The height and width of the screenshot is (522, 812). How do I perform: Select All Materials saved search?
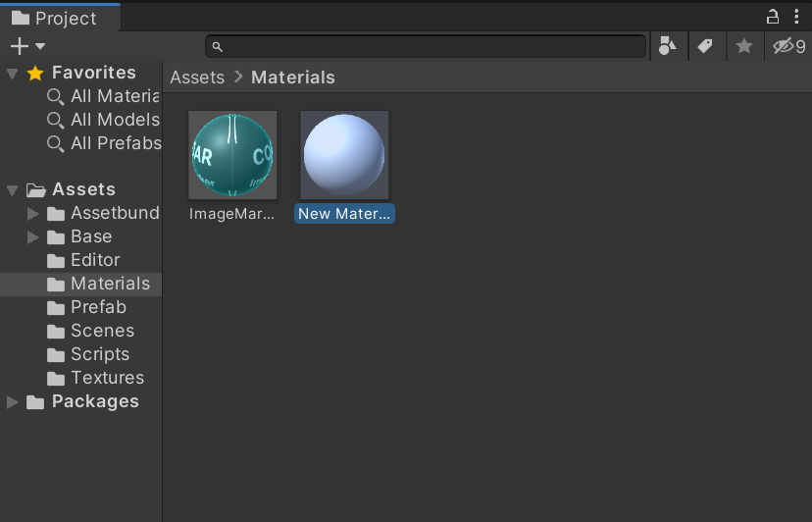(x=115, y=96)
